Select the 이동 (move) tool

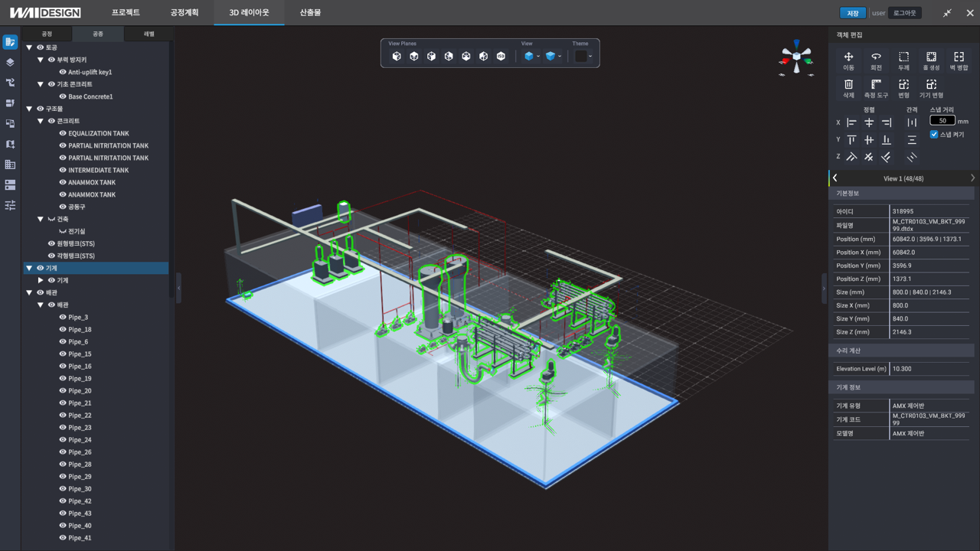coord(848,61)
